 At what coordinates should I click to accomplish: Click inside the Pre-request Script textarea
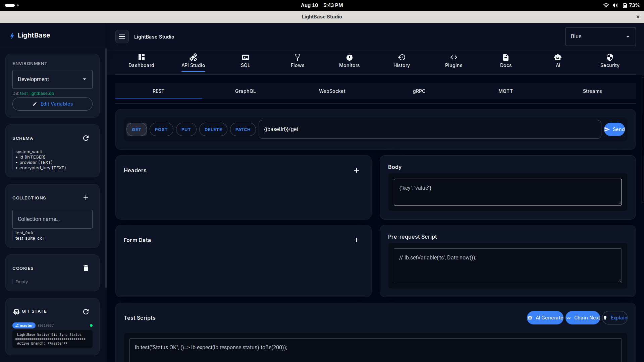coord(507,266)
